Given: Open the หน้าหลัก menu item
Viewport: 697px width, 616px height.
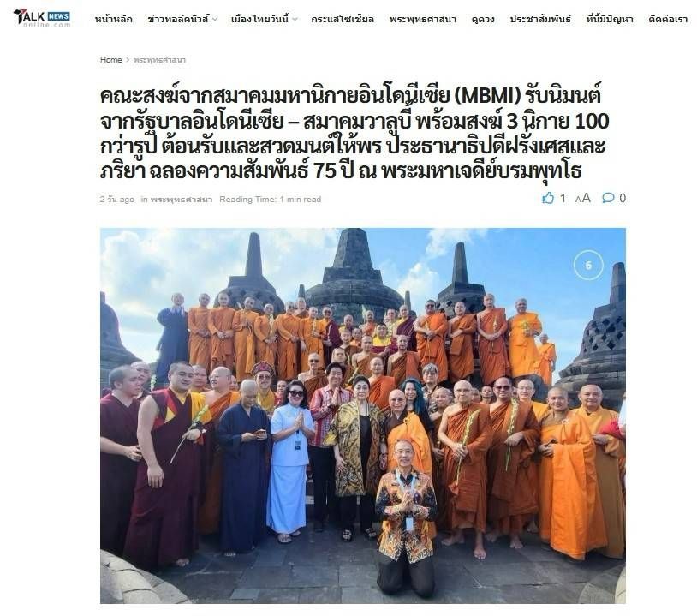Looking at the screenshot, I should click(x=113, y=19).
